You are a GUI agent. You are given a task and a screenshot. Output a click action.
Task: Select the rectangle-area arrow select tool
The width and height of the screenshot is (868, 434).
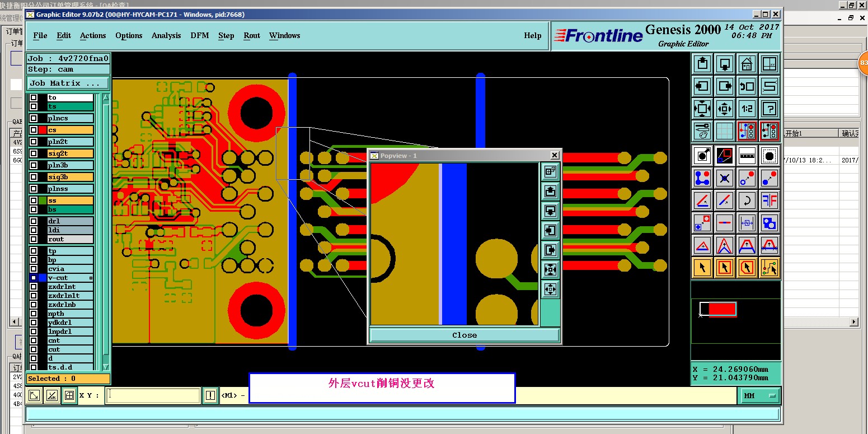point(725,268)
